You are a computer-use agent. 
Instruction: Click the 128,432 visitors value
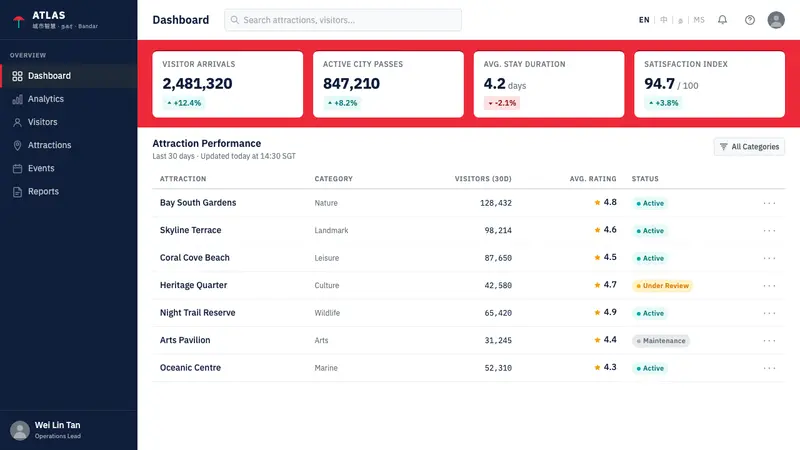(x=495, y=203)
